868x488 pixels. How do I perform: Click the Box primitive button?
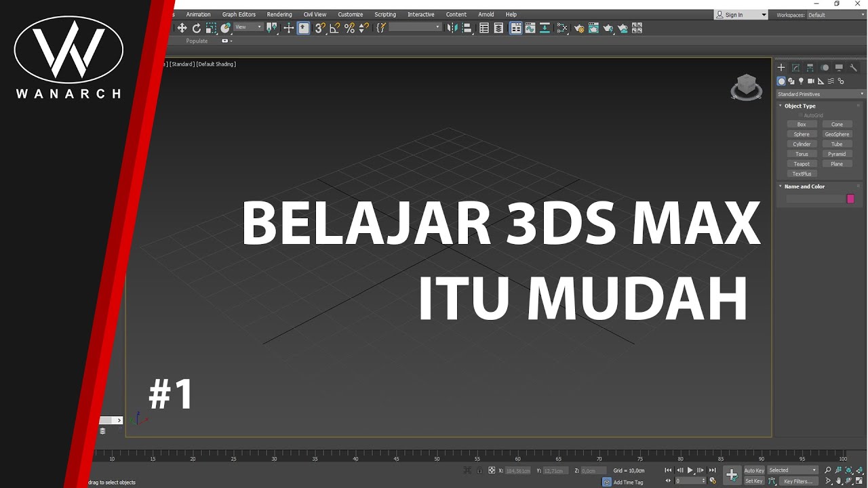coord(802,125)
